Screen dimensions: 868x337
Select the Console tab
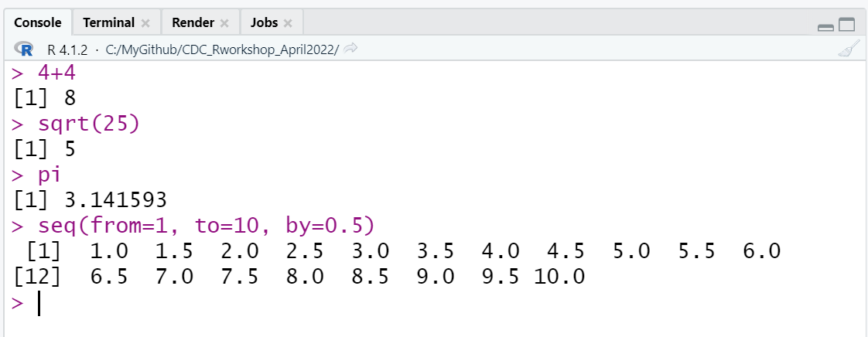tap(38, 22)
